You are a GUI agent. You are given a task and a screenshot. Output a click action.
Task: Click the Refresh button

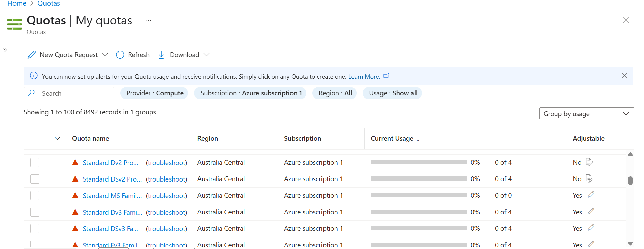coord(133,55)
